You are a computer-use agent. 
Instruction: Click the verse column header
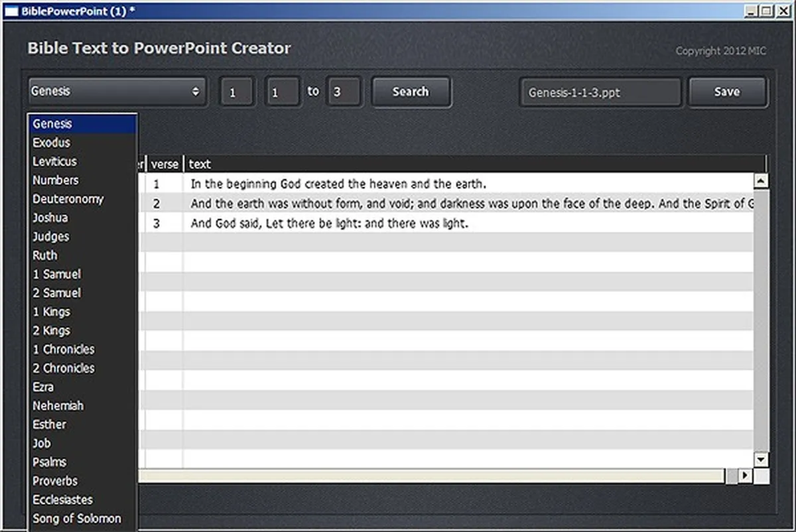point(165,164)
